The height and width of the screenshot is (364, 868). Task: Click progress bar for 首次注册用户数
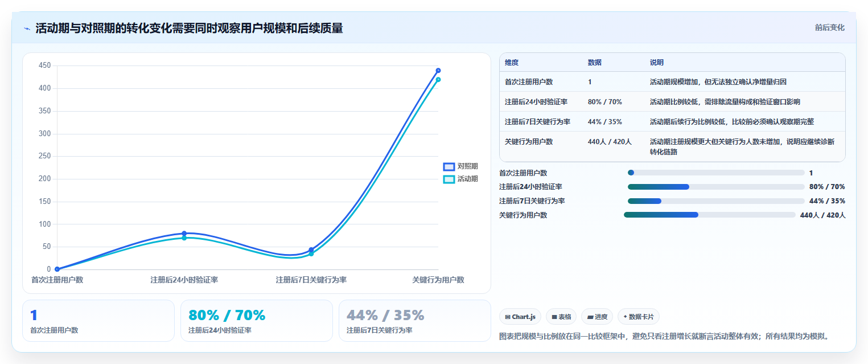716,173
